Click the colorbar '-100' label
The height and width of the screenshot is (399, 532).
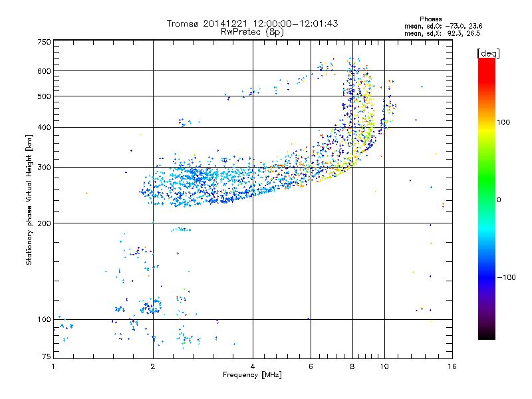point(506,277)
